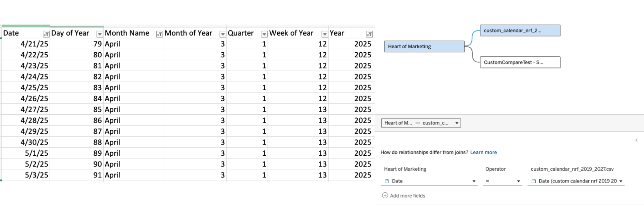
Task: Open the Learn more link
Action: click(483, 152)
